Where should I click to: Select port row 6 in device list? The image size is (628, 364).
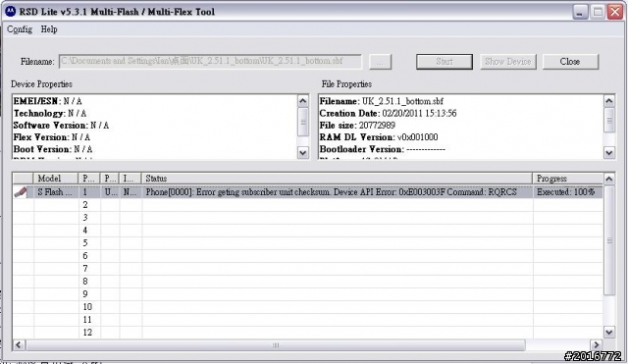(x=307, y=256)
